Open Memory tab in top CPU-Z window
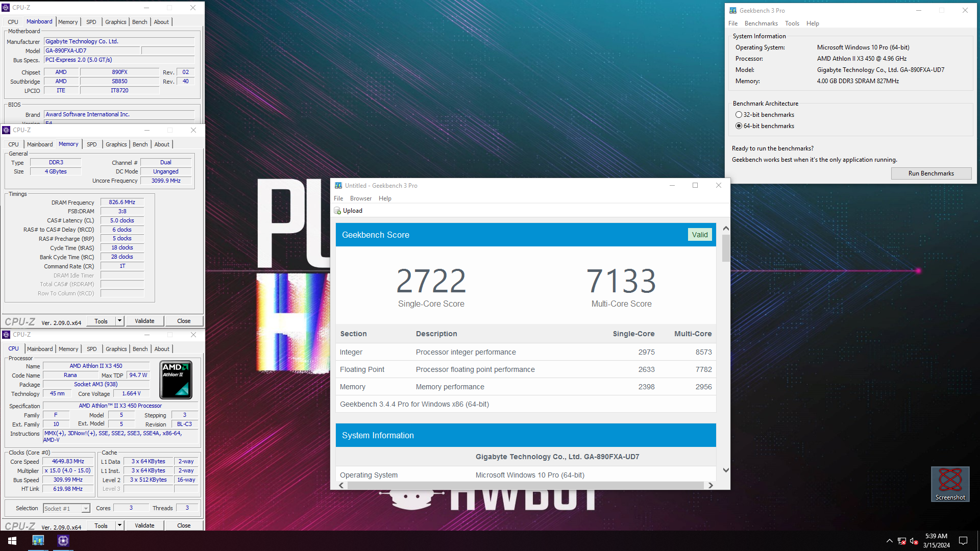The width and height of the screenshot is (980, 551). (x=68, y=22)
